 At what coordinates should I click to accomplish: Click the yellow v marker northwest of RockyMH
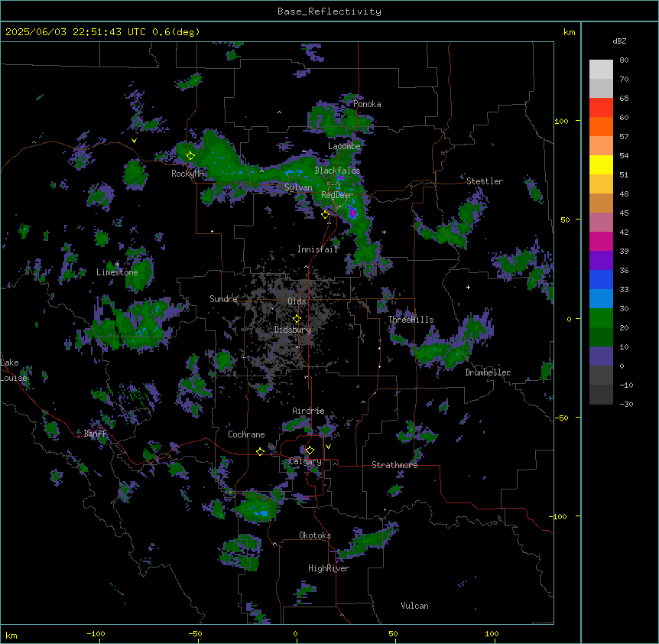pyautogui.click(x=134, y=141)
